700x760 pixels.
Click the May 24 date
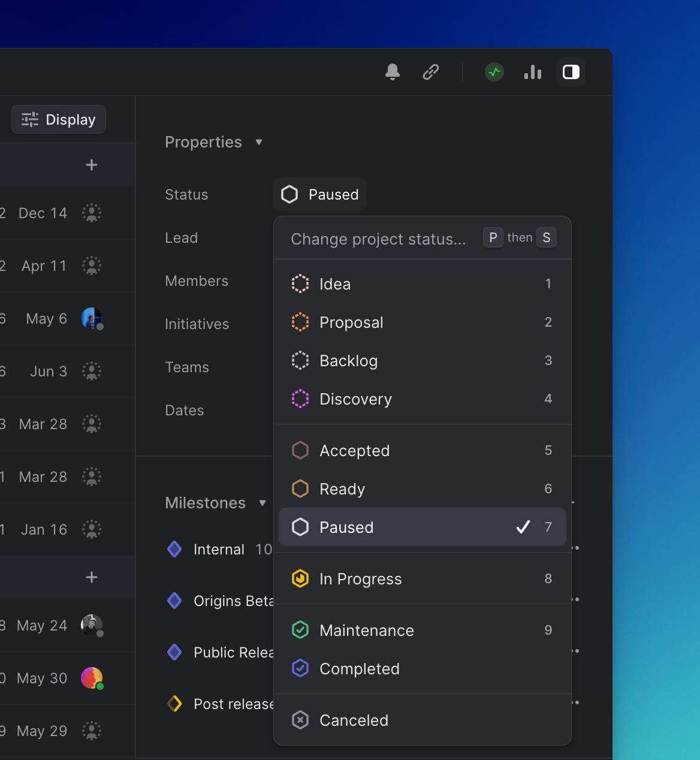(42, 625)
